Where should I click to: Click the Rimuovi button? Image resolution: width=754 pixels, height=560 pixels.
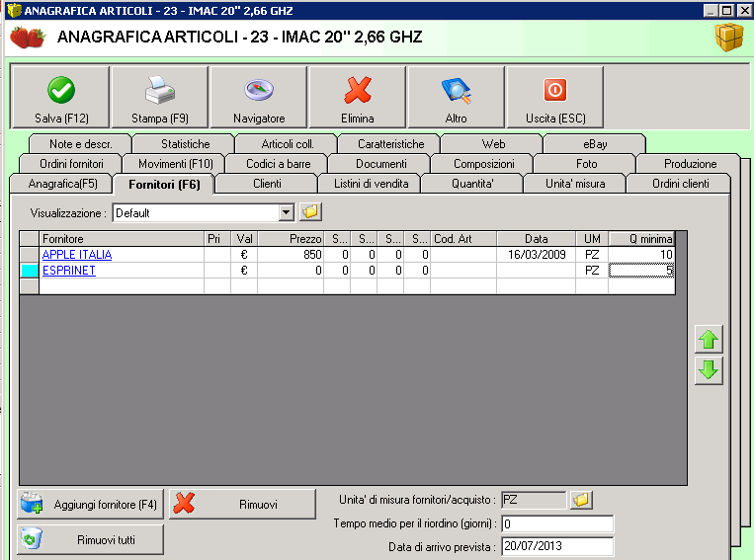coord(242,505)
